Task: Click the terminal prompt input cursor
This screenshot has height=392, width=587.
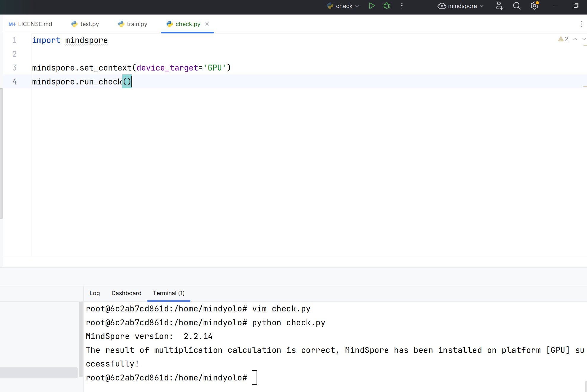Action: click(254, 377)
